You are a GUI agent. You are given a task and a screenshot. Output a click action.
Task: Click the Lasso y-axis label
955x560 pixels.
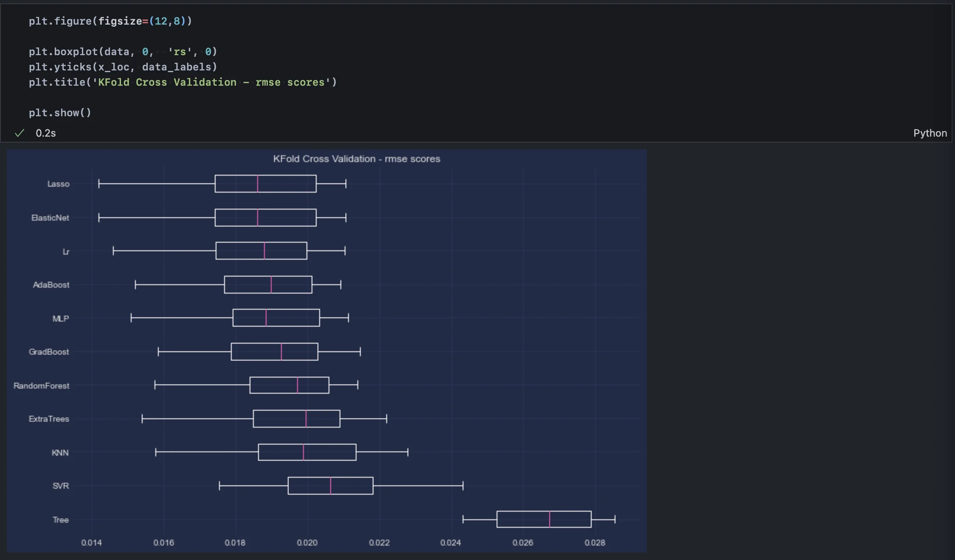(58, 184)
